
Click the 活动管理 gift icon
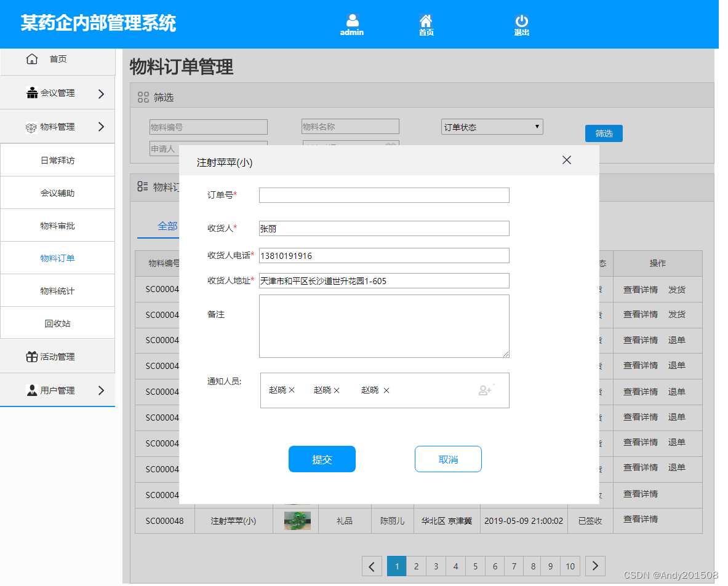click(31, 355)
